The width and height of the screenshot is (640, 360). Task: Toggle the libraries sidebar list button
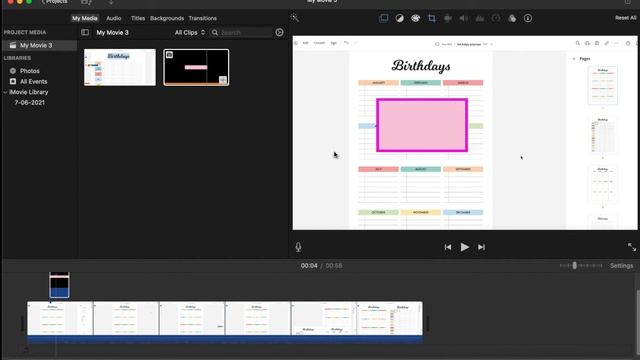pyautogui.click(x=85, y=32)
